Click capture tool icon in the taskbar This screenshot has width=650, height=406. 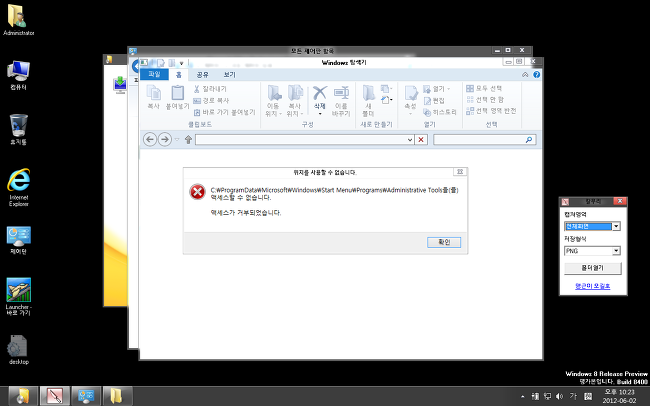[54, 396]
